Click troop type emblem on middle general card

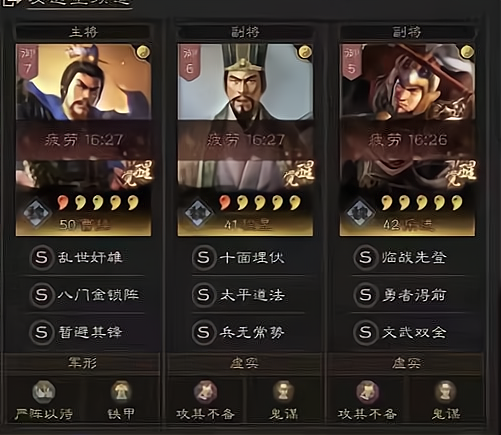pos(198,213)
